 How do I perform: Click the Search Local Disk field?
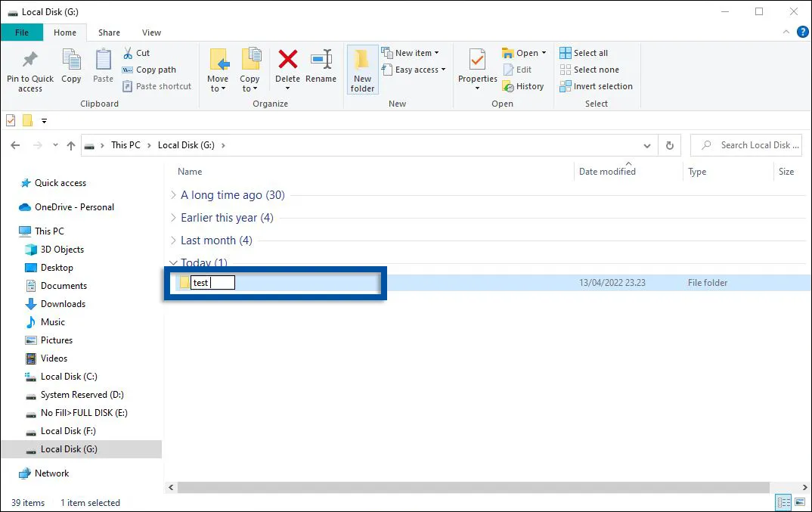click(x=754, y=145)
